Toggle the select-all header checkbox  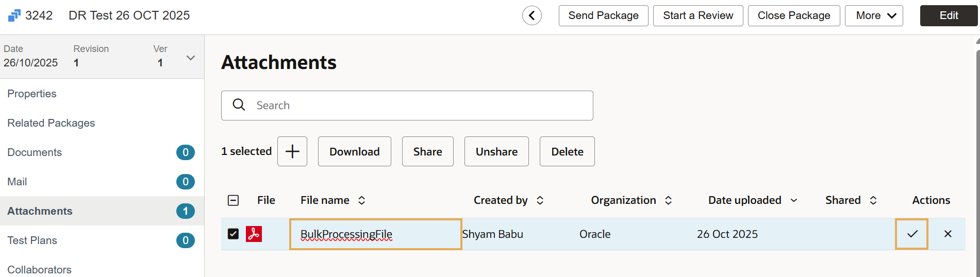coord(233,200)
